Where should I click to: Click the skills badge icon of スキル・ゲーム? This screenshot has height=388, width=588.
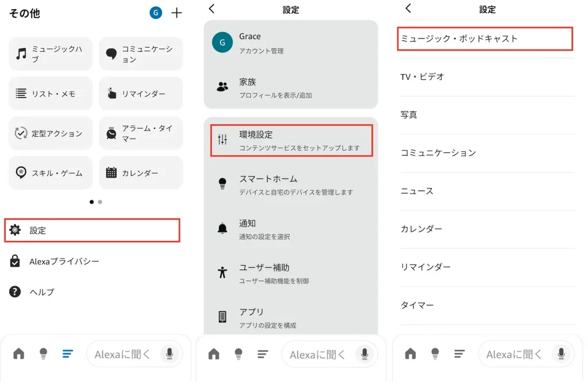(x=21, y=172)
